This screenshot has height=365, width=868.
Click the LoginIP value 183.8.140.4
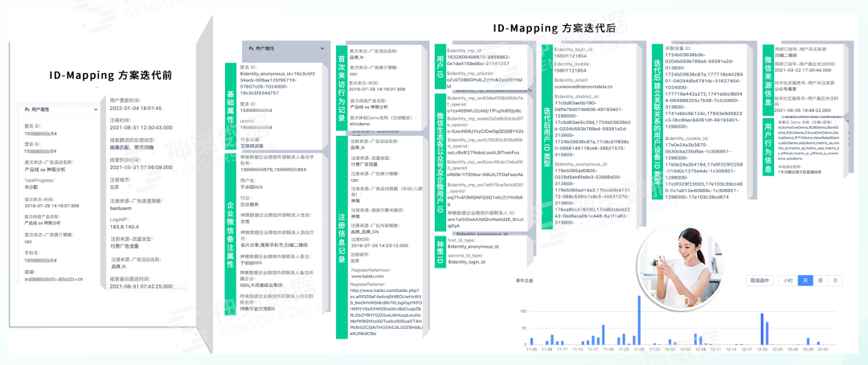(124, 226)
